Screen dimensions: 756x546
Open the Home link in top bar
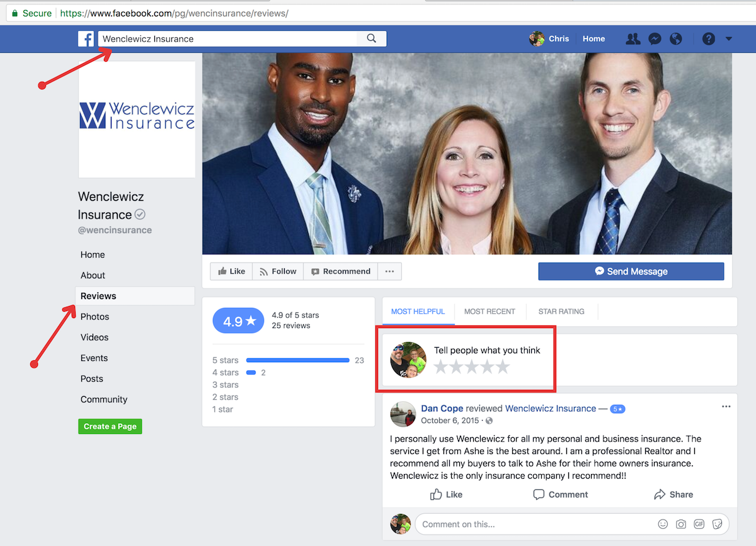(x=593, y=38)
